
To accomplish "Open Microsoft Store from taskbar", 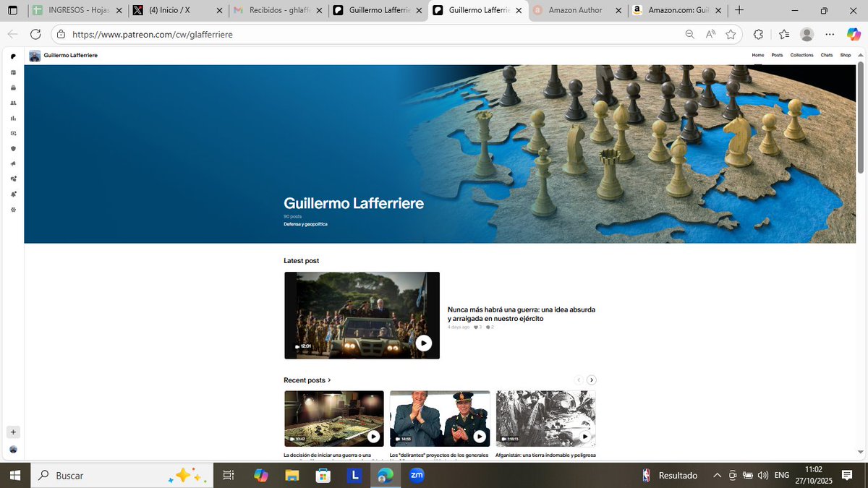I will [323, 475].
